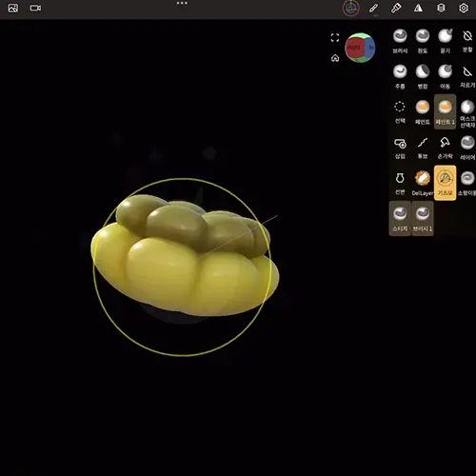
Task: Activate the 주름 (Crease) tool
Action: click(x=400, y=76)
